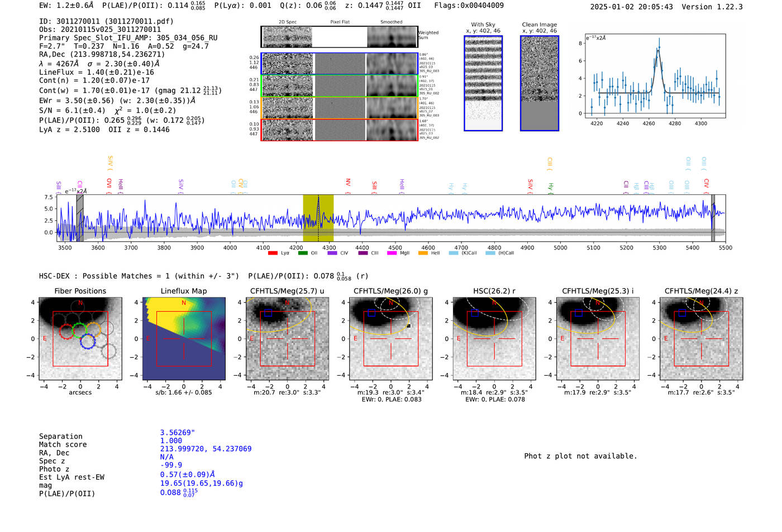
Task: Click the green OII legend swatch
Action: tap(303, 253)
